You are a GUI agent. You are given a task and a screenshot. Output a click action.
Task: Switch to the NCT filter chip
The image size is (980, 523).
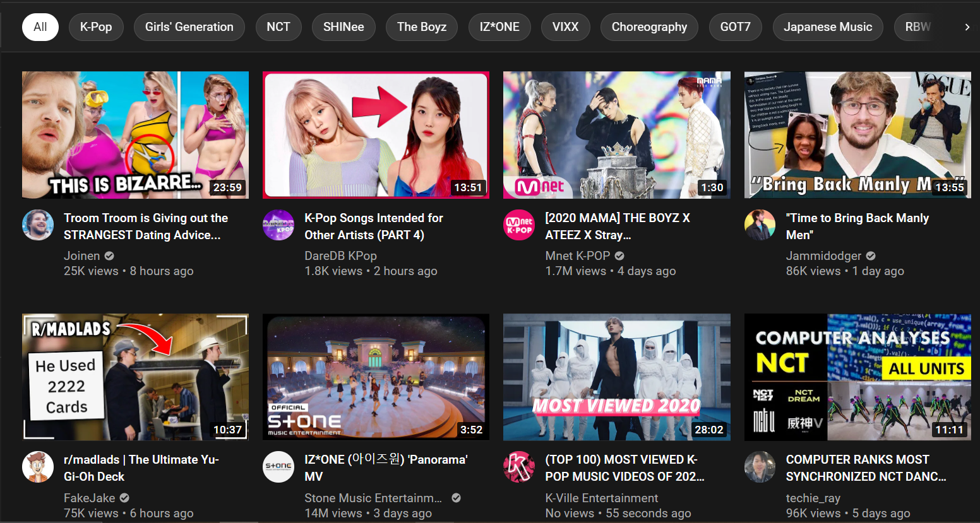278,27
